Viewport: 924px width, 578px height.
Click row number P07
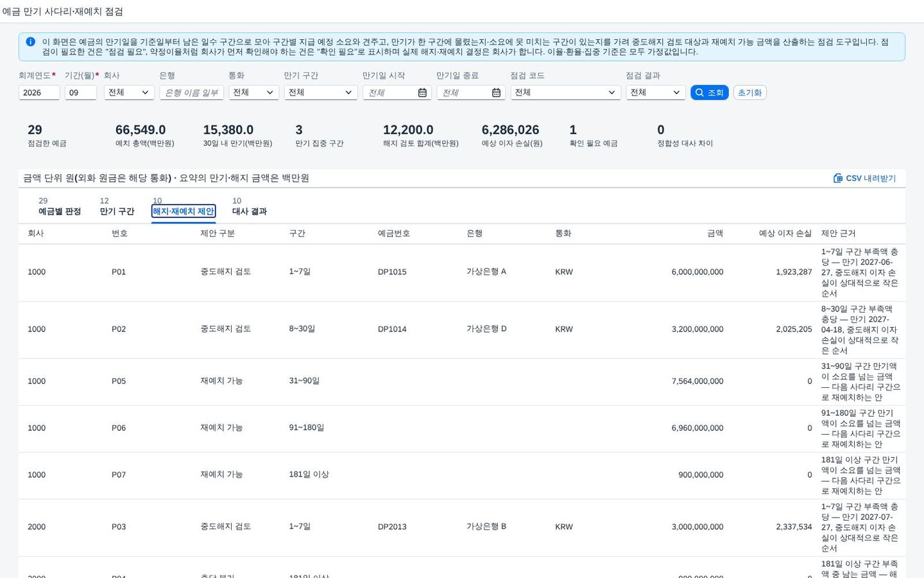click(119, 475)
